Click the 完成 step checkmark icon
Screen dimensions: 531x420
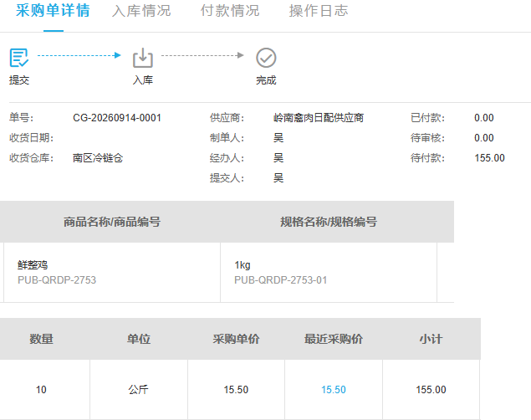tap(266, 58)
